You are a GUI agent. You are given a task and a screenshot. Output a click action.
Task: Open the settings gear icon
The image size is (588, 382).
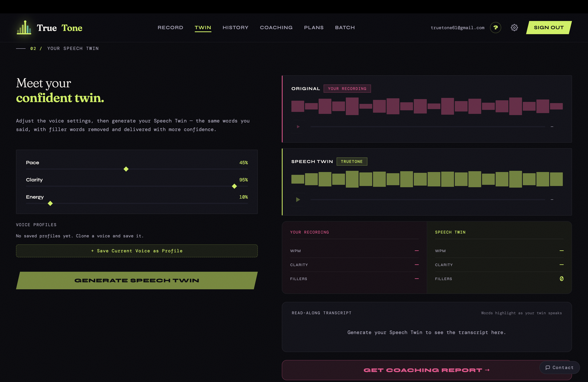pyautogui.click(x=514, y=28)
